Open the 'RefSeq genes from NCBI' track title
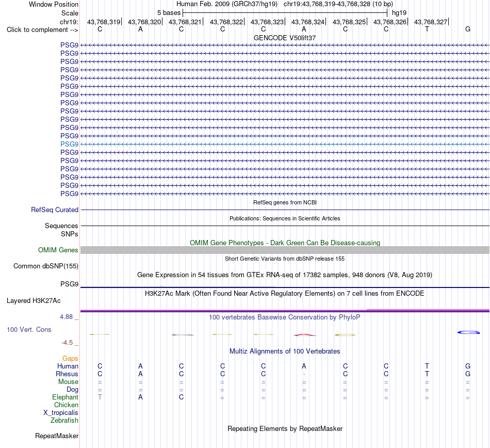 pyautogui.click(x=285, y=203)
